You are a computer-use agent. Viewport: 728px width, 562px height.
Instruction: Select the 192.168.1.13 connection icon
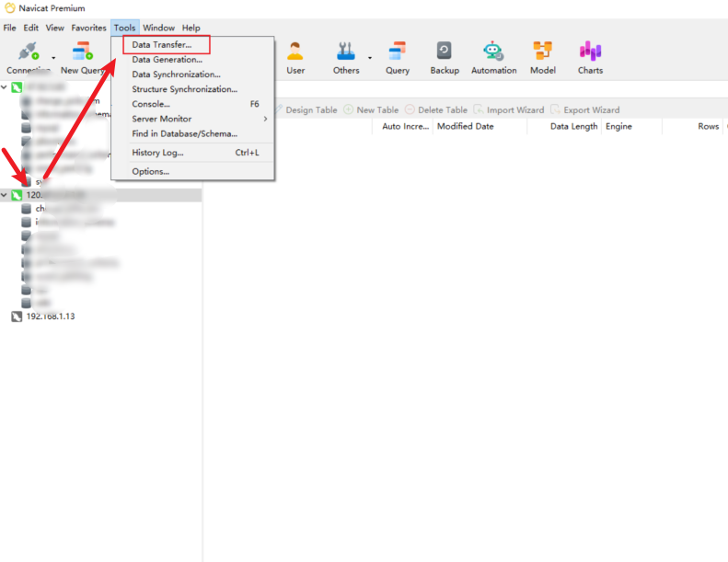[x=17, y=316]
